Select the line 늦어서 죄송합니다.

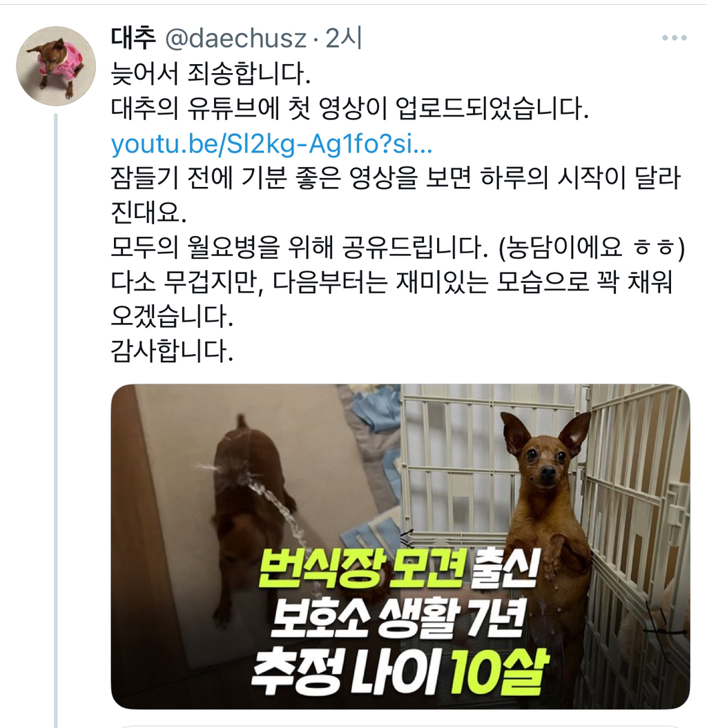click(x=211, y=75)
